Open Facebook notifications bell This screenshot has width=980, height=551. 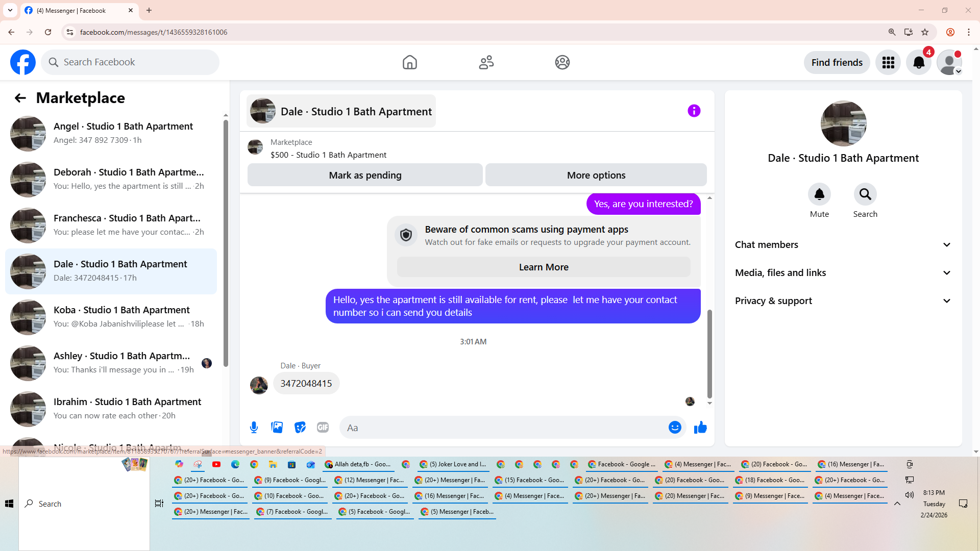918,62
